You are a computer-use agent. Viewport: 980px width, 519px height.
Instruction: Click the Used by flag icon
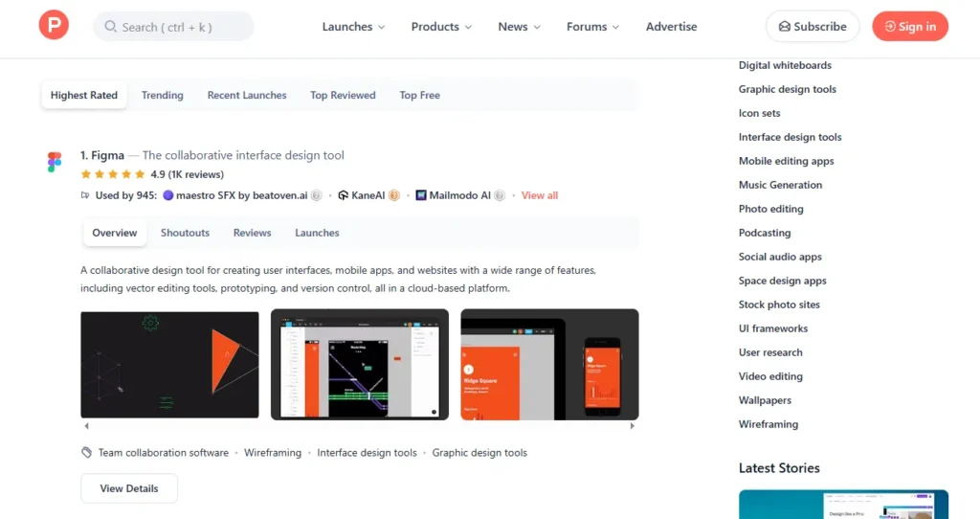(x=85, y=195)
